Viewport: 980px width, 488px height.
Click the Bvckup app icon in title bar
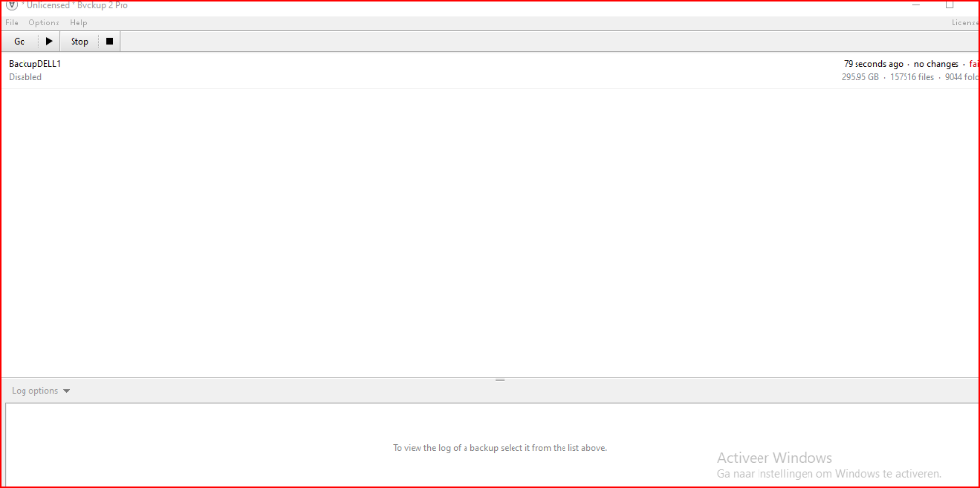tap(11, 5)
